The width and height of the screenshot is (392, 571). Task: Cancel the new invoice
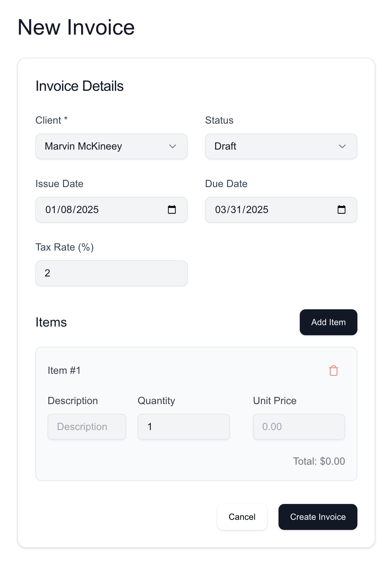[242, 517]
